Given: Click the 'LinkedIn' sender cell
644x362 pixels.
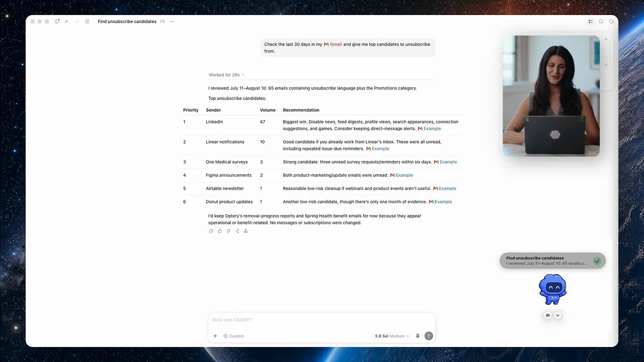Looking at the screenshot, I should click(214, 122).
